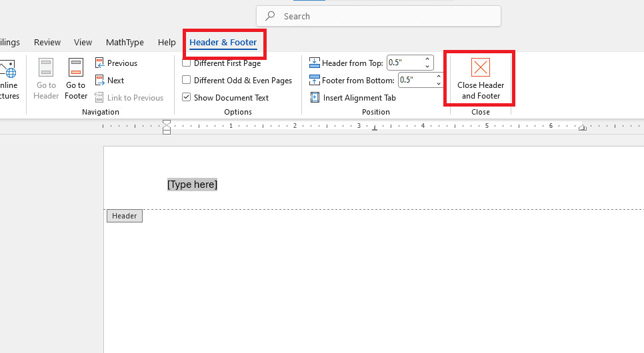This screenshot has height=353, width=644.
Task: Click Link to Previous option
Action: (x=129, y=98)
